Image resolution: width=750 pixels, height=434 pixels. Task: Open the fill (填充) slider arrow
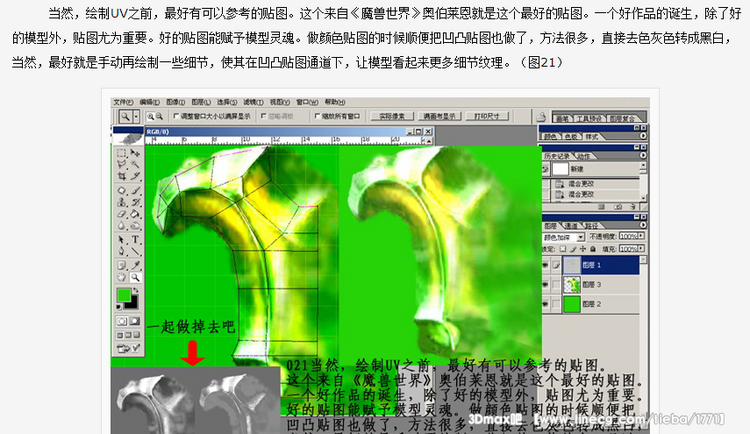pyautogui.click(x=641, y=249)
